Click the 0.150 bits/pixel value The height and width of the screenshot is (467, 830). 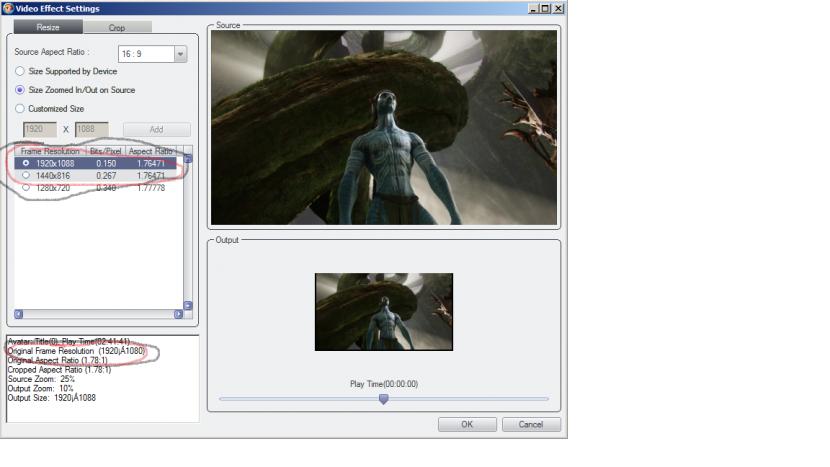[106, 164]
